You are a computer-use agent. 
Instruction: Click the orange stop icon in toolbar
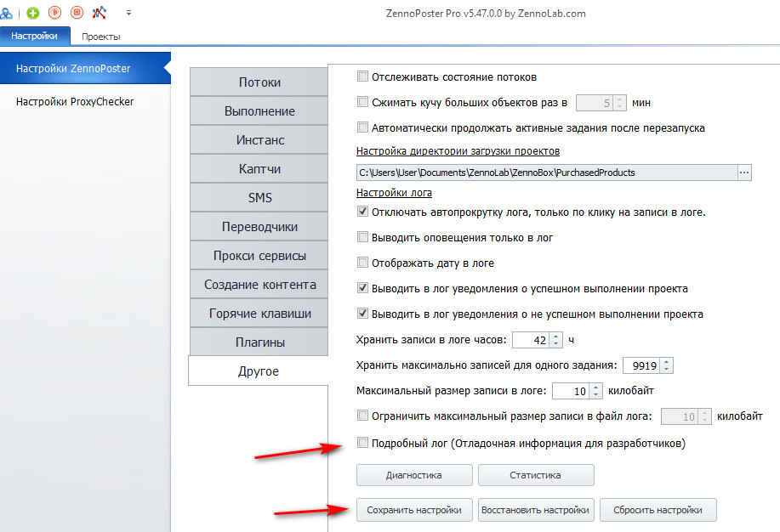click(77, 13)
